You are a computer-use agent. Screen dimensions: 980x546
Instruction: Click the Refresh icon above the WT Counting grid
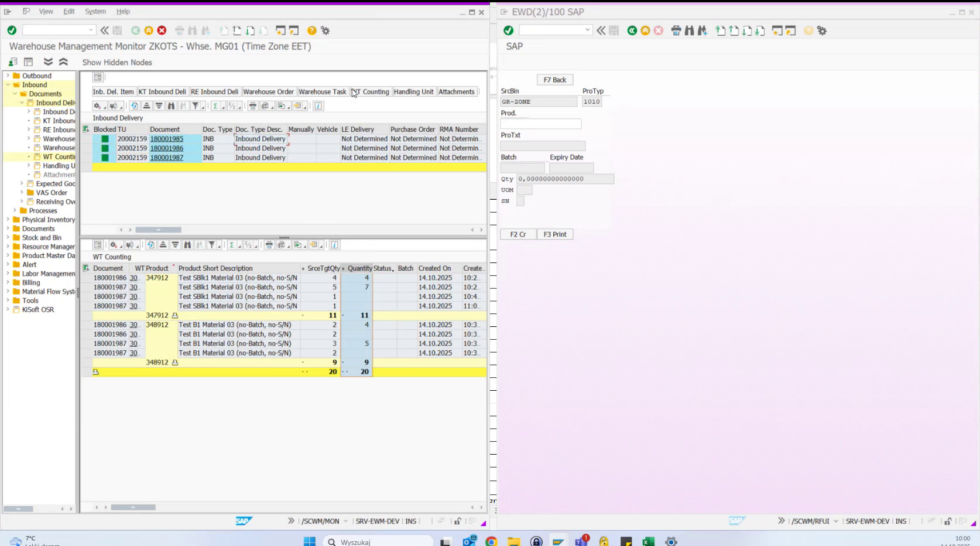pos(151,245)
